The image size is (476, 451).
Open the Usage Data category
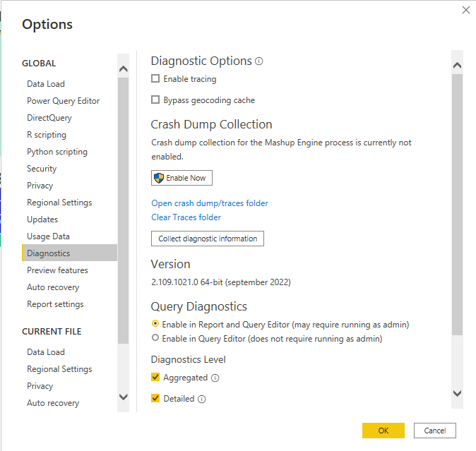[48, 236]
